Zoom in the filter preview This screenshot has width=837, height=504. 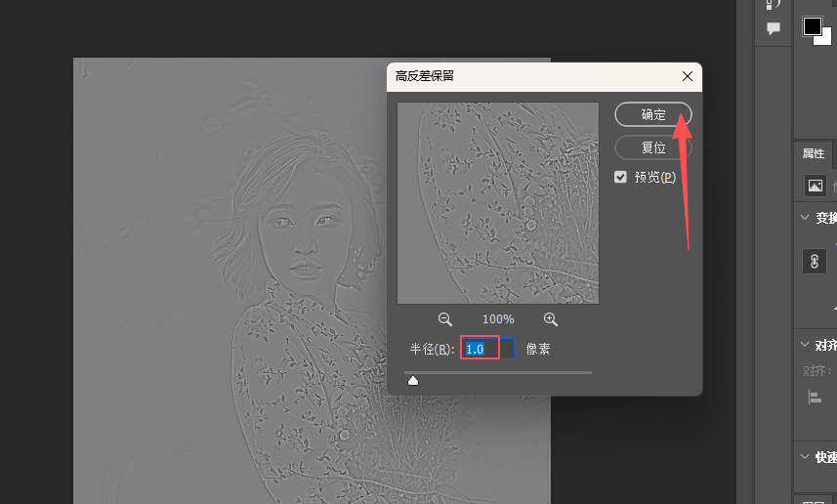click(x=550, y=319)
